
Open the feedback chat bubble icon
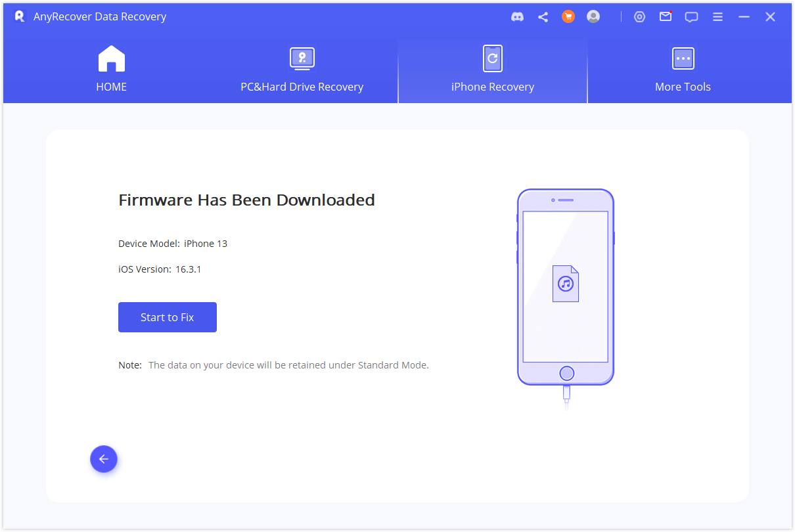point(691,17)
